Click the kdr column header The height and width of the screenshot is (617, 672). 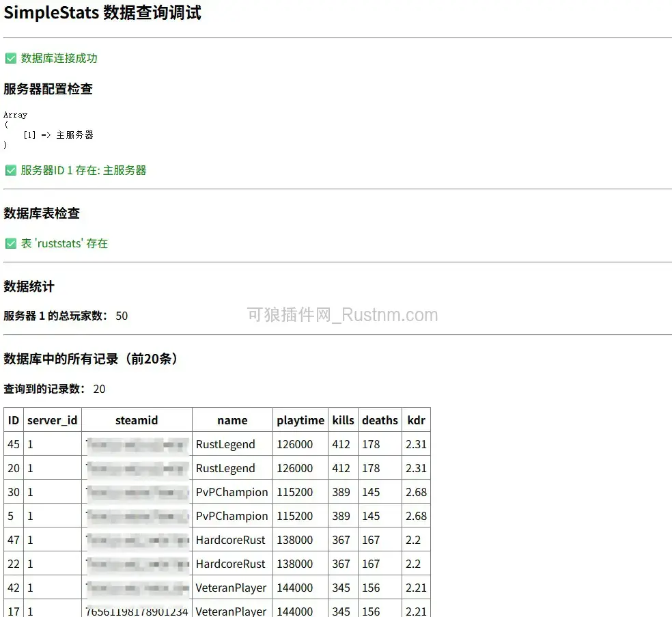(416, 420)
